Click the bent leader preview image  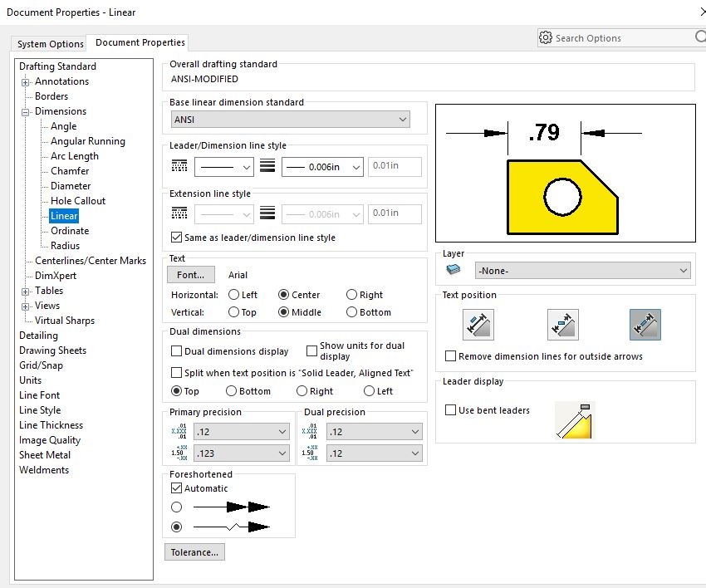575,420
